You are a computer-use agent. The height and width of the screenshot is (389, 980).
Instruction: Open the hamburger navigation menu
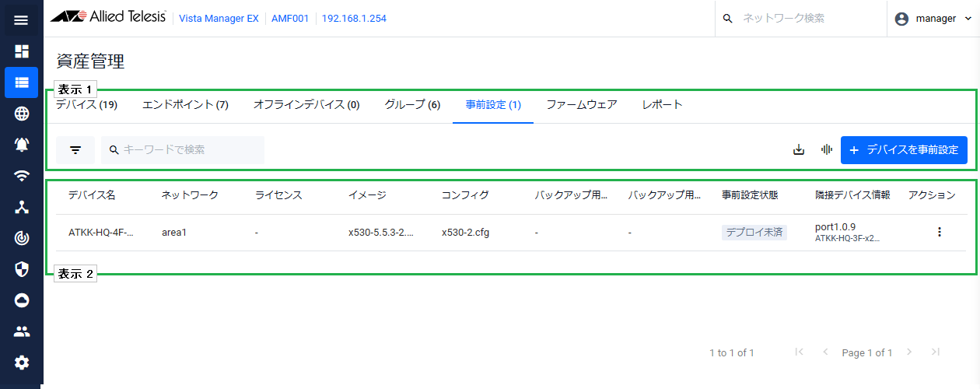point(21,20)
